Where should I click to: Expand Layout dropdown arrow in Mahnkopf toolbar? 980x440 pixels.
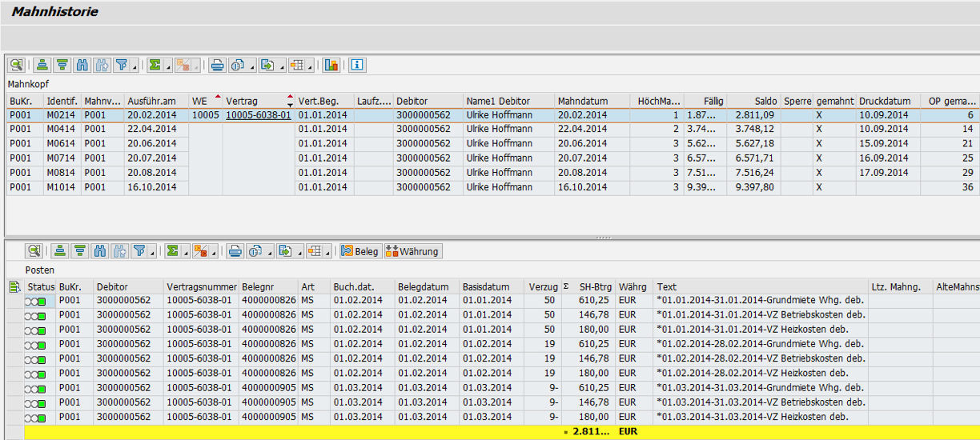[311, 66]
